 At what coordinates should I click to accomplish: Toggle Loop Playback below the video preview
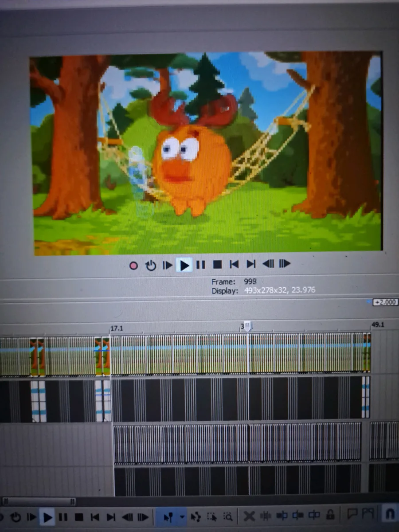pyautogui.click(x=151, y=265)
